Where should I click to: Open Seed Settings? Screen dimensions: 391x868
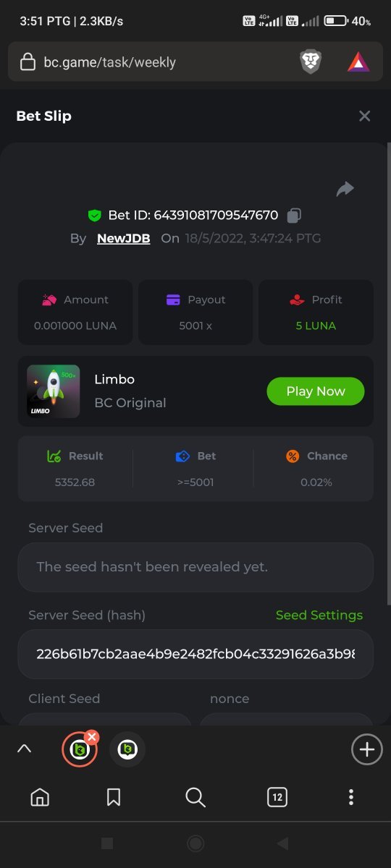[319, 615]
